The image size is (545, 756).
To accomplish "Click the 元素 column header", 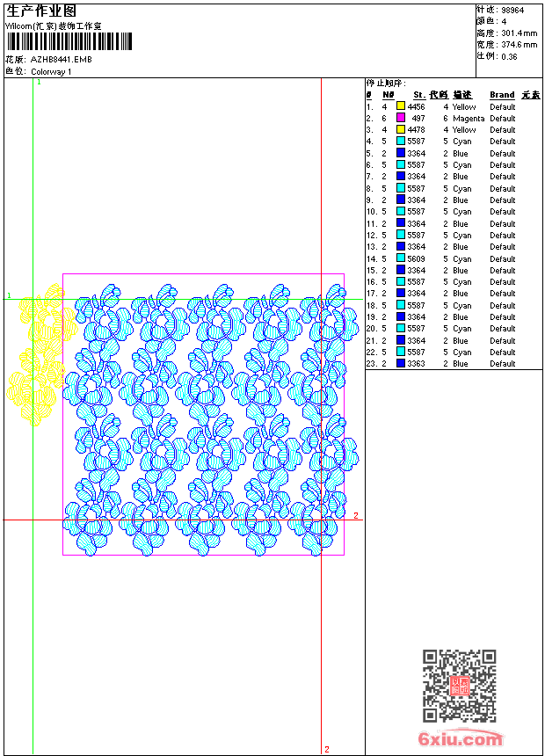I will click(x=531, y=95).
